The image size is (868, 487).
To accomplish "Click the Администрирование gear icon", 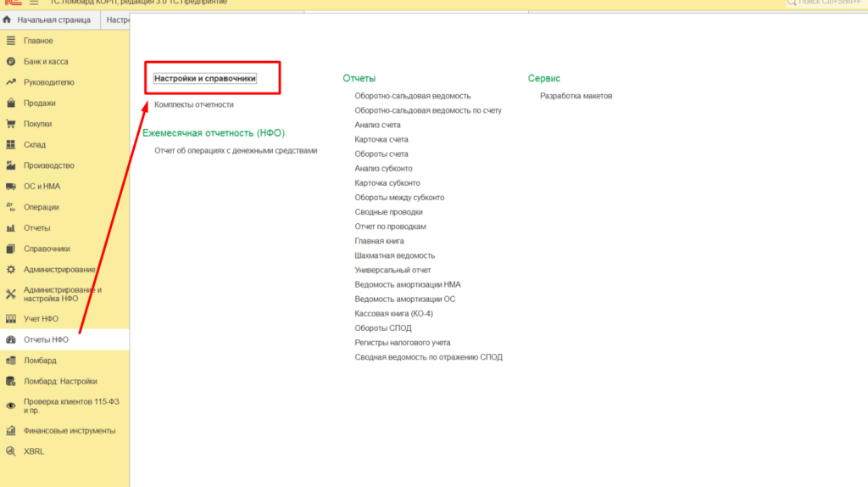I will pos(11,269).
